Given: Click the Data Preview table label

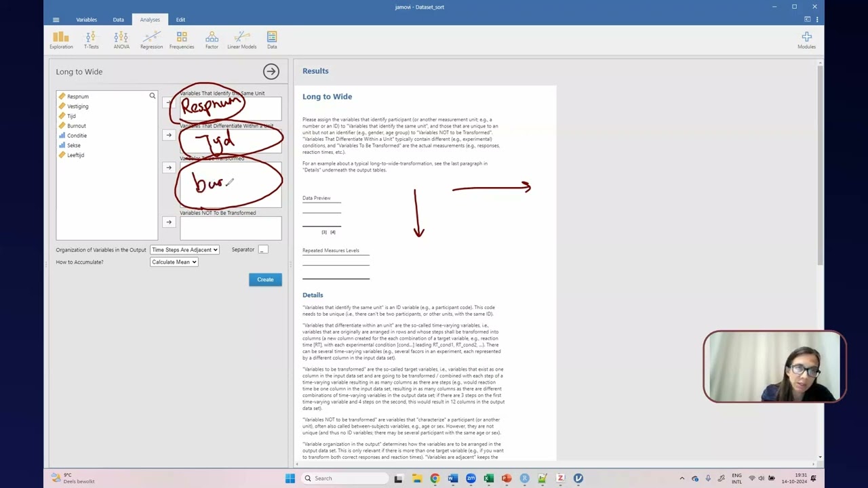Looking at the screenshot, I should [x=317, y=198].
